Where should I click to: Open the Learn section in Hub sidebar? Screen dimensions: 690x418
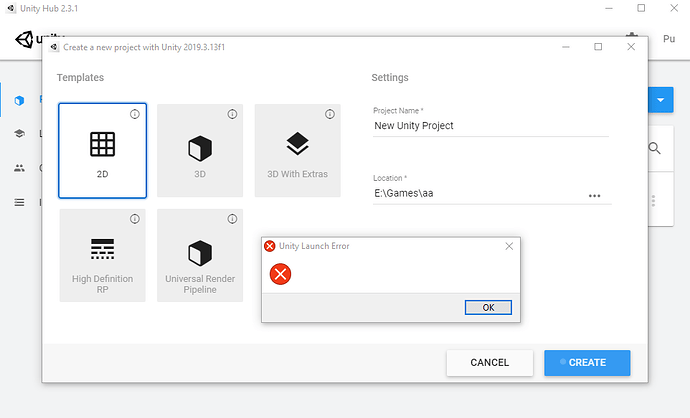[x=19, y=133]
